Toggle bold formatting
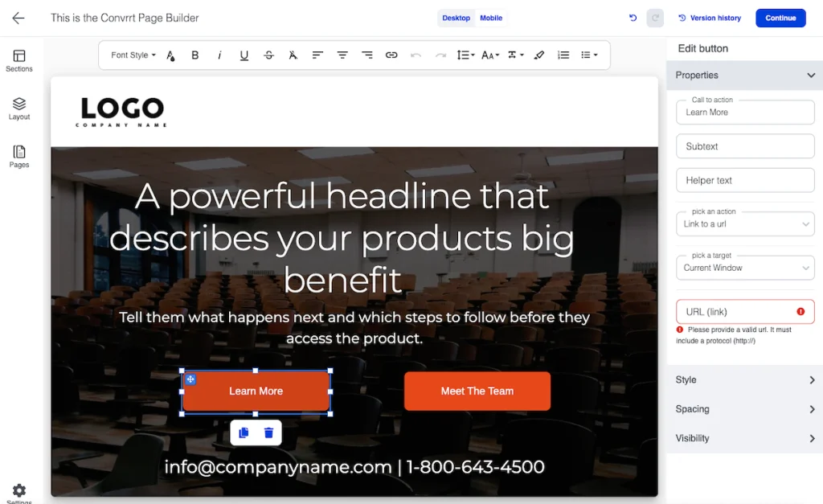Viewport: 823px width, 504px height. click(x=194, y=55)
